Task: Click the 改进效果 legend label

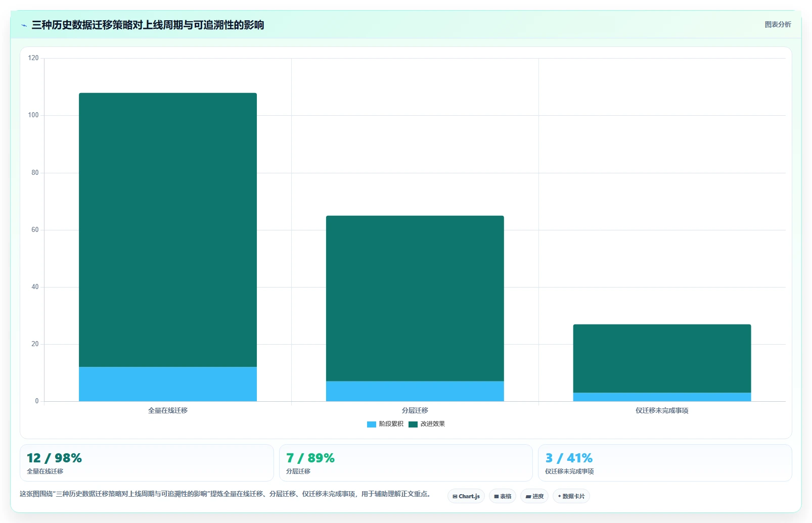Action: [433, 424]
